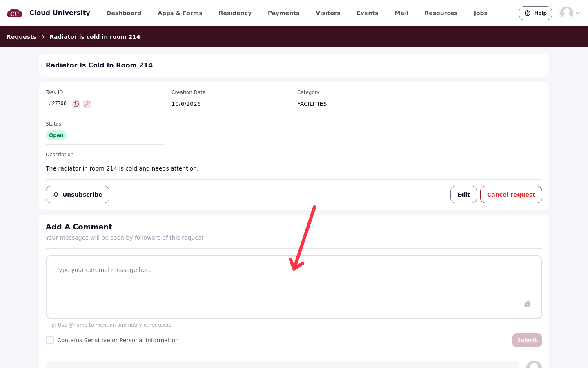Go to Resources
The width and height of the screenshot is (588, 368).
pos(441,13)
